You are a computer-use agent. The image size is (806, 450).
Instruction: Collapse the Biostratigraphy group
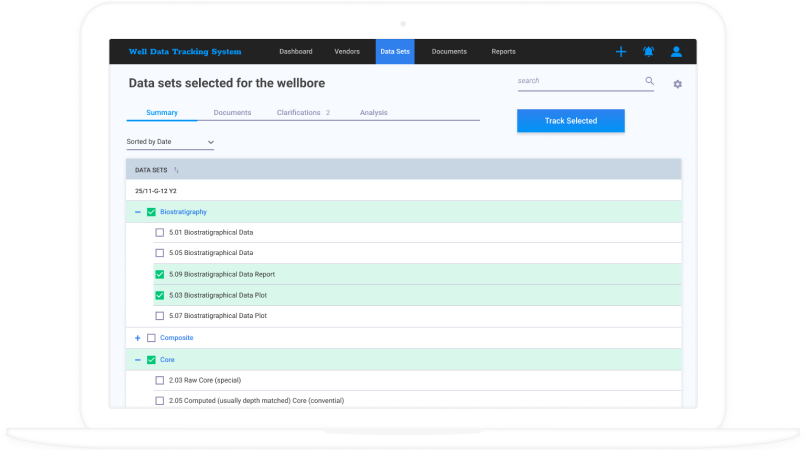137,212
